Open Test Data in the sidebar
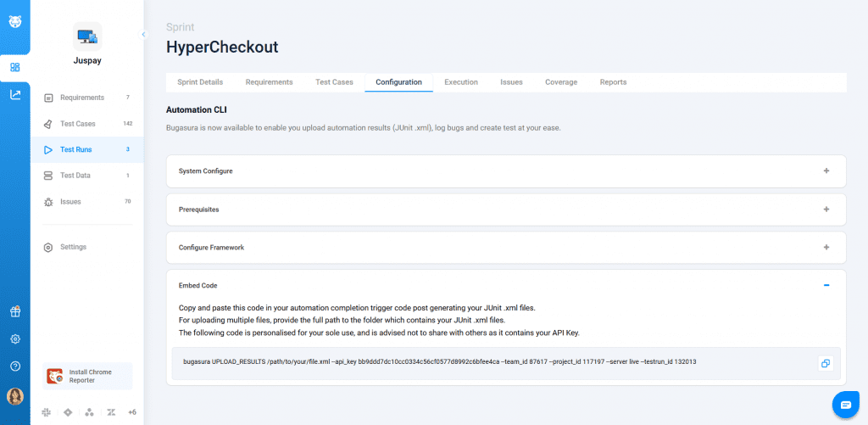The height and width of the screenshot is (425, 868). (x=87, y=176)
